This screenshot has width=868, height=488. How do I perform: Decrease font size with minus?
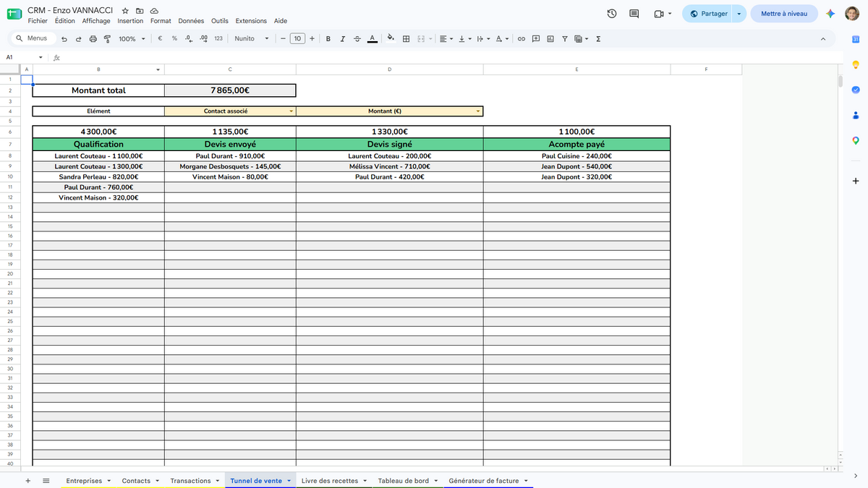(283, 38)
